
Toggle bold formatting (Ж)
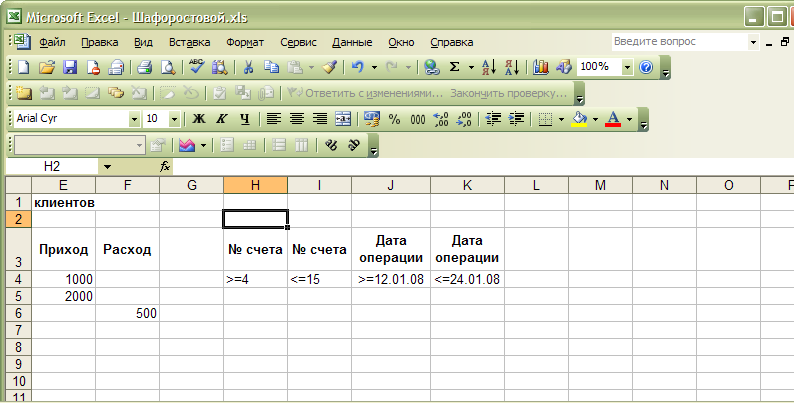pos(199,119)
